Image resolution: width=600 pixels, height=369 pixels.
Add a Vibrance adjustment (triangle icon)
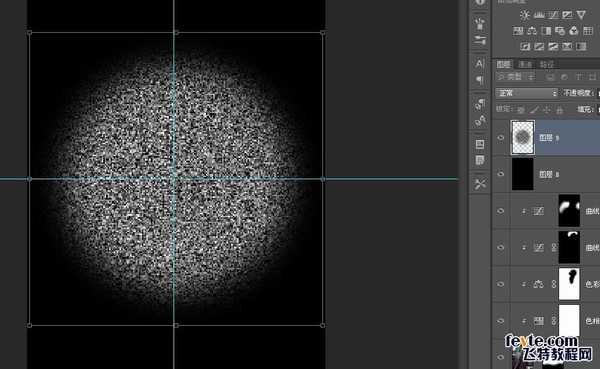(x=581, y=15)
